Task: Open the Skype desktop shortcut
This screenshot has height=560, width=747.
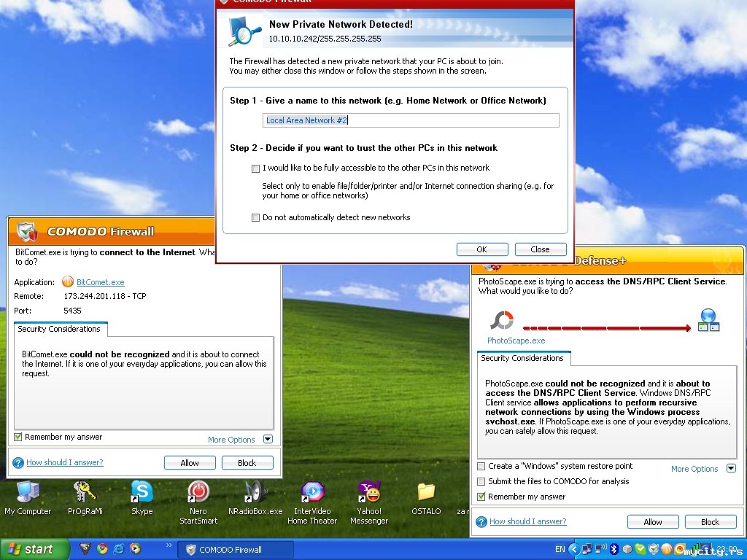Action: click(142, 498)
